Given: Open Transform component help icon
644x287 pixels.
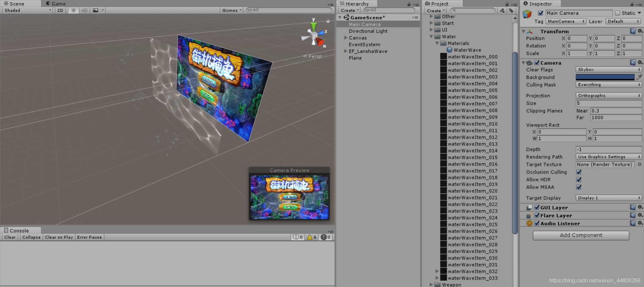Looking at the screenshot, I should (633, 31).
